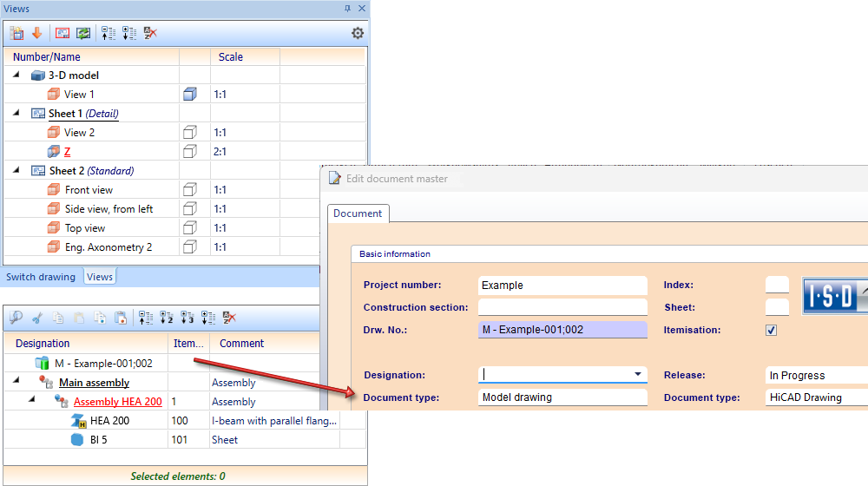
Task: Click the green refresh views icon
Action: (83, 33)
